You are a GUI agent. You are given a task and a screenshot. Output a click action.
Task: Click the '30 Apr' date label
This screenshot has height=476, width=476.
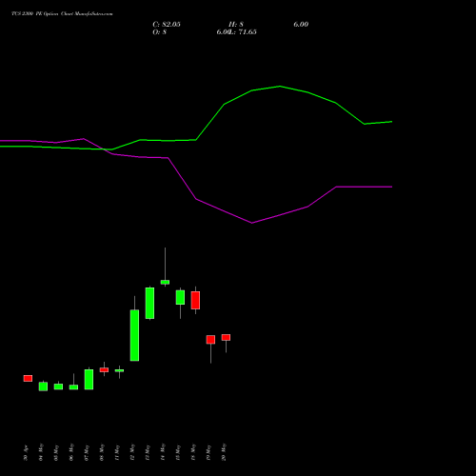(x=26, y=453)
